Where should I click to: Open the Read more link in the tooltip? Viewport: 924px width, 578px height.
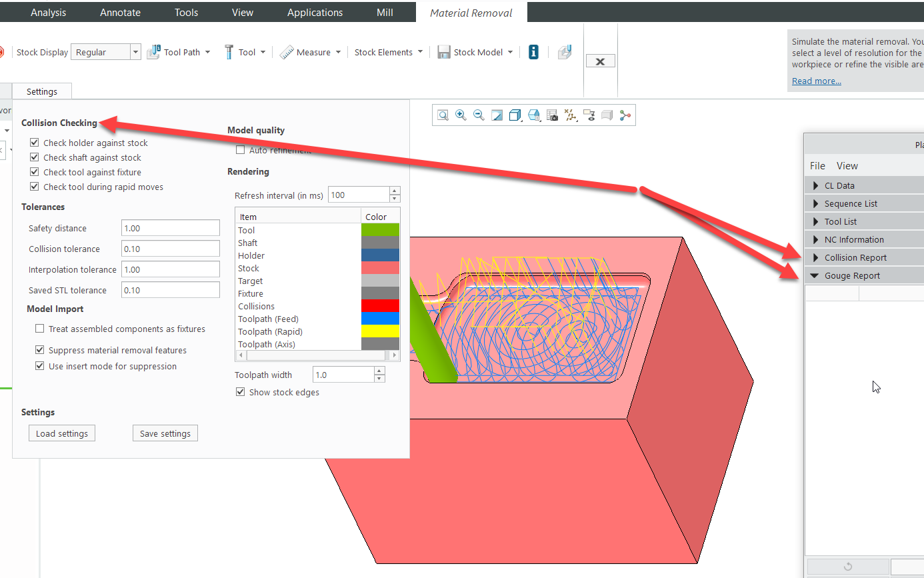click(816, 81)
